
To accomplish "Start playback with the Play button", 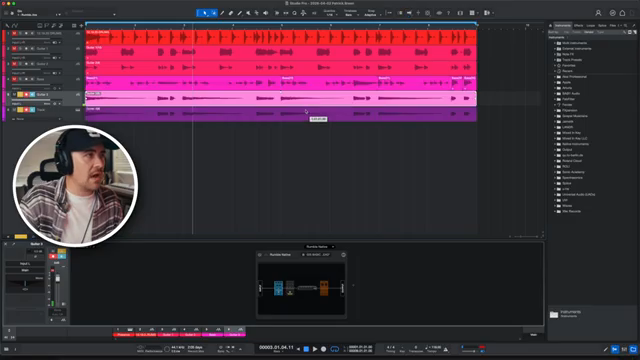I will [x=315, y=349].
